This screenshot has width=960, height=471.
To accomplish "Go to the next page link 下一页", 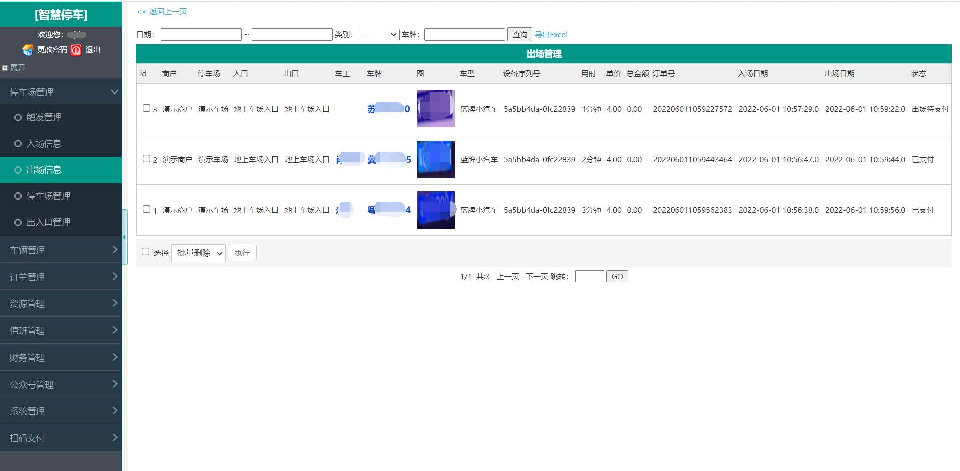I will pos(536,277).
